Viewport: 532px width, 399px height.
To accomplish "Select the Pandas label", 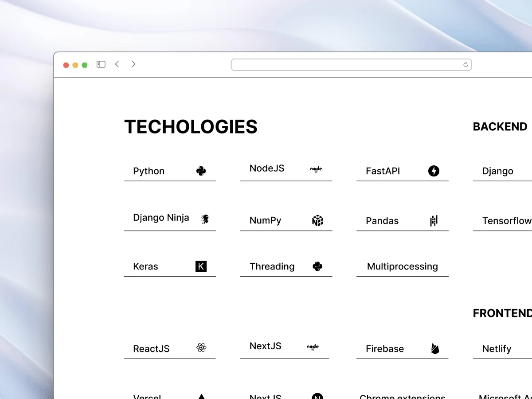I will [382, 221].
